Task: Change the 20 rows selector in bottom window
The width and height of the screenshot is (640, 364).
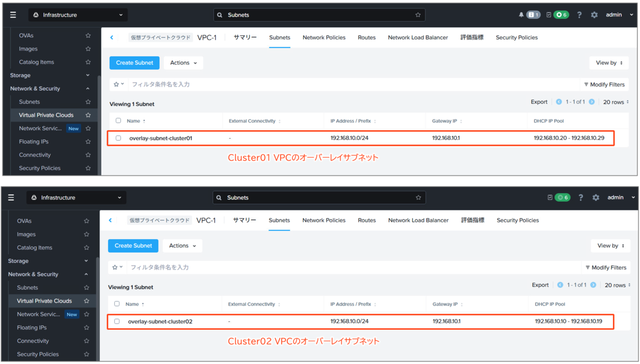Action: [x=617, y=285]
